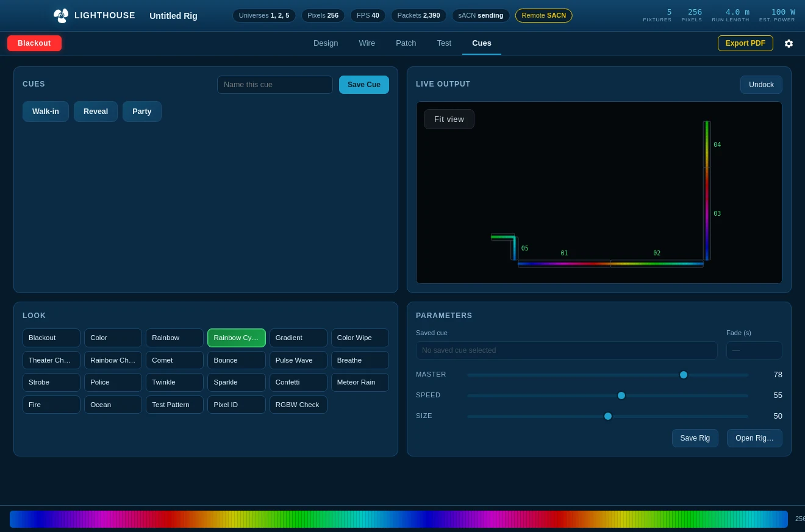Screen dimensions: 805x532
Task: Click Fit view in live output
Action: pos(449,119)
